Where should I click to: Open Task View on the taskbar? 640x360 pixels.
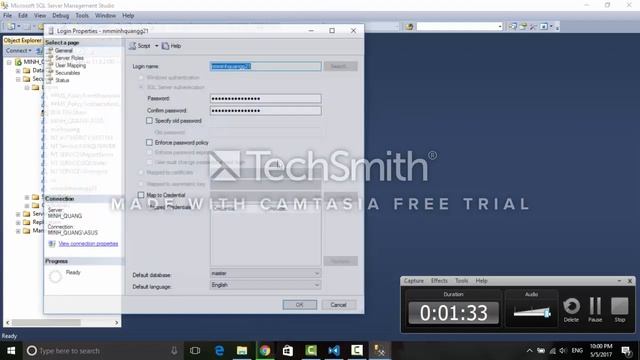(195, 351)
